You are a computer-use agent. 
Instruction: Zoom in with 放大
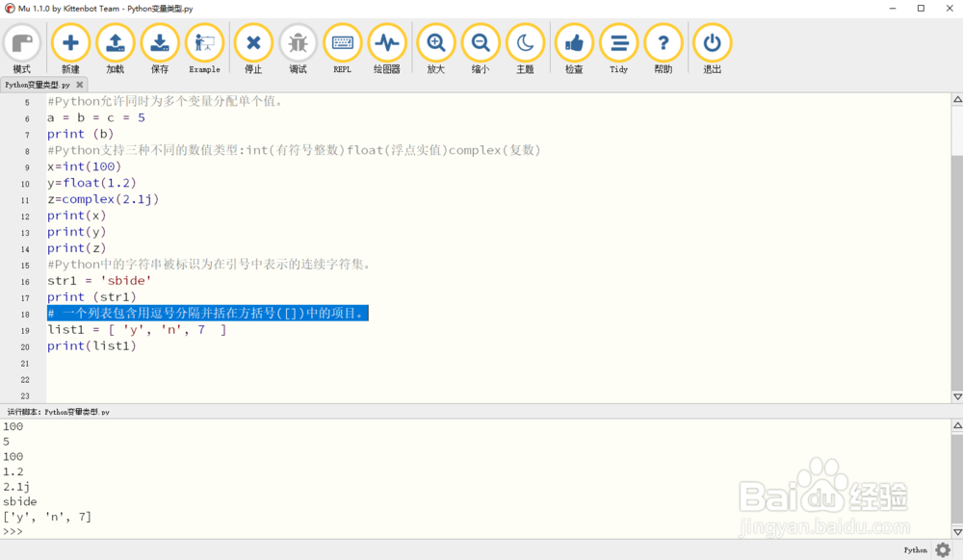pyautogui.click(x=436, y=49)
